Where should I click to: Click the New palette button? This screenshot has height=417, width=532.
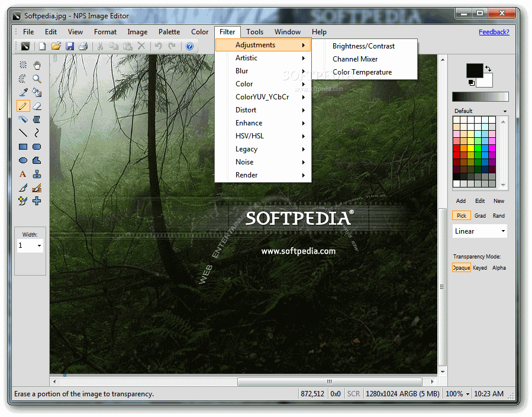point(499,201)
